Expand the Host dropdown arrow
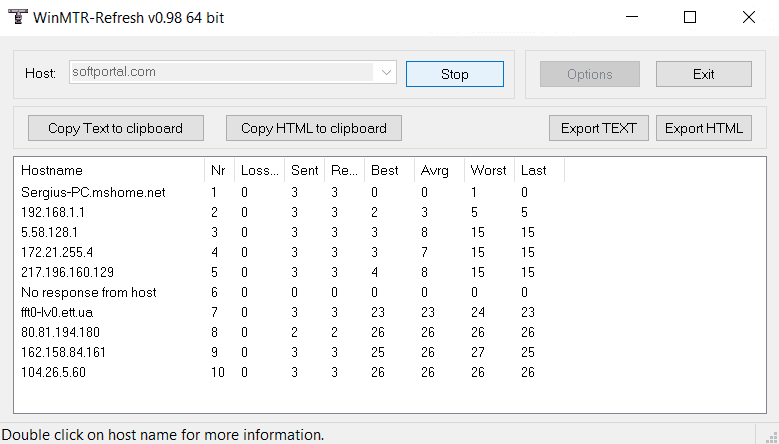The image size is (779, 444). click(x=386, y=73)
